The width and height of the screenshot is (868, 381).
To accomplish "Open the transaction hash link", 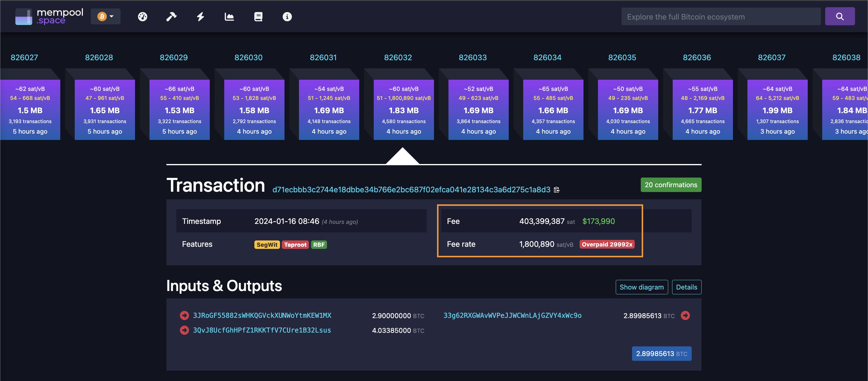I will (411, 190).
